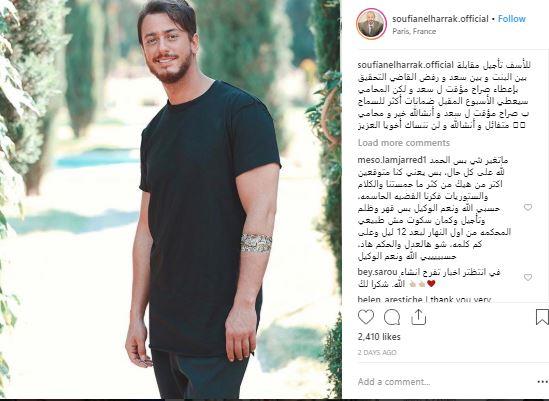Screen dimensions: 549x401
Task: Like meso.lamjarred1's comment heart
Action: pos(528,207)
